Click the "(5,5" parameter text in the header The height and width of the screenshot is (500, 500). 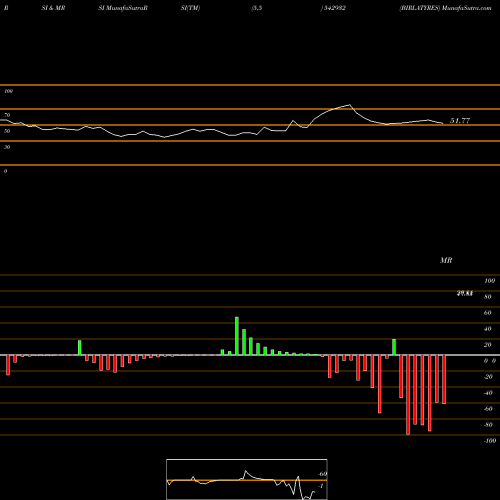pos(257,8)
